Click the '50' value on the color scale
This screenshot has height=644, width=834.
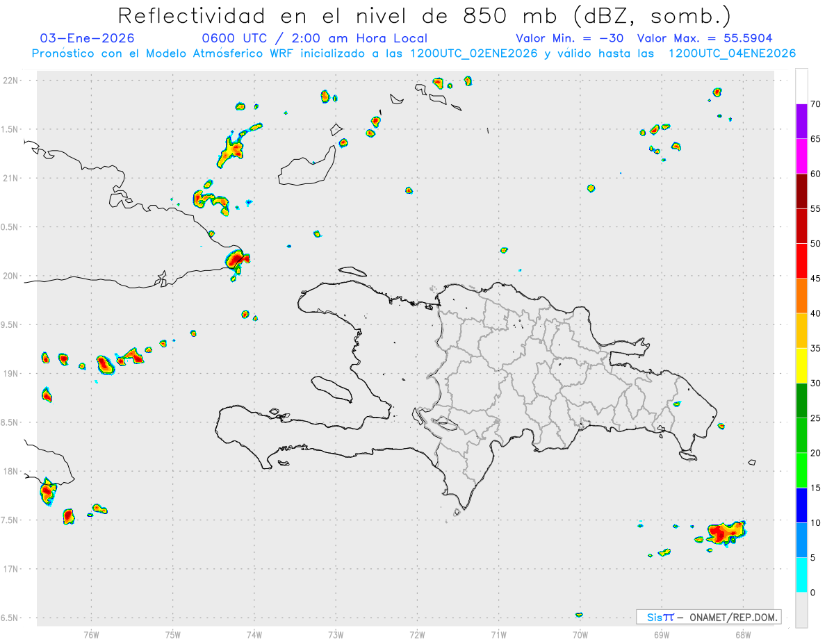[815, 244]
